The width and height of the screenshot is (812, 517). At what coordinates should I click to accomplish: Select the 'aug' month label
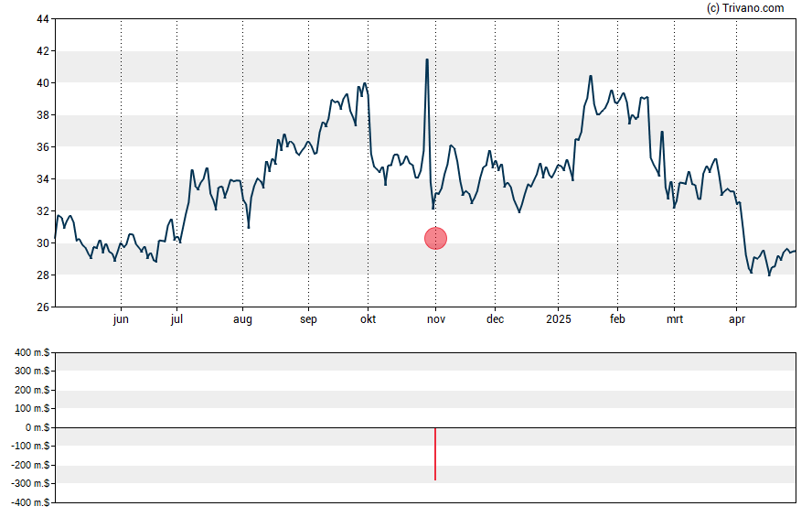coord(242,319)
